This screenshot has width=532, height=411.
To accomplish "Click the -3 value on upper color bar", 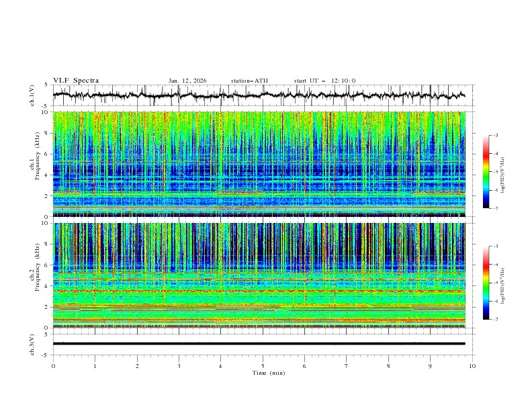I will [495, 136].
